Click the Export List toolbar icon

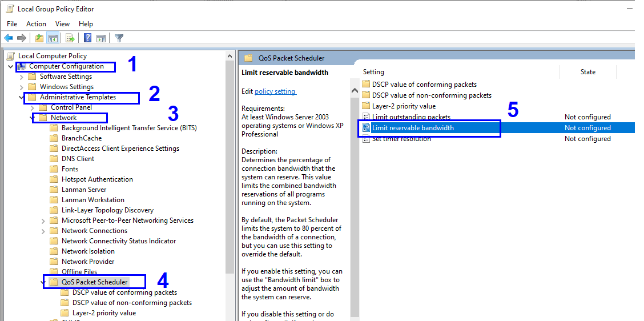(x=70, y=38)
